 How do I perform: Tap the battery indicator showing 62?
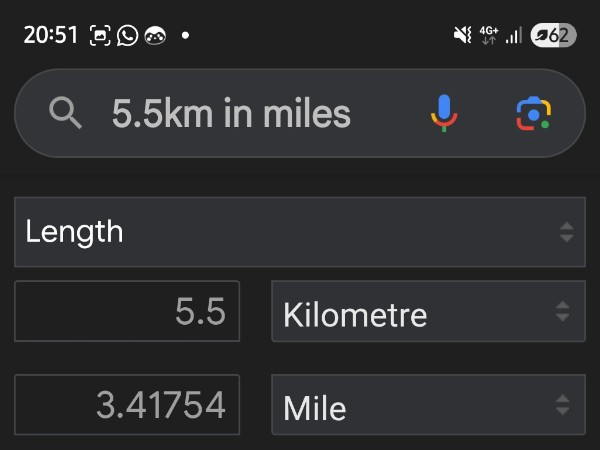(553, 35)
